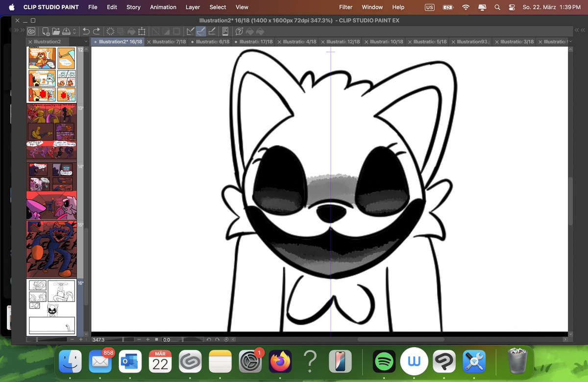Toggle Snap to Ruler
Screen dimensions: 588x382
pyautogui.click(x=190, y=31)
